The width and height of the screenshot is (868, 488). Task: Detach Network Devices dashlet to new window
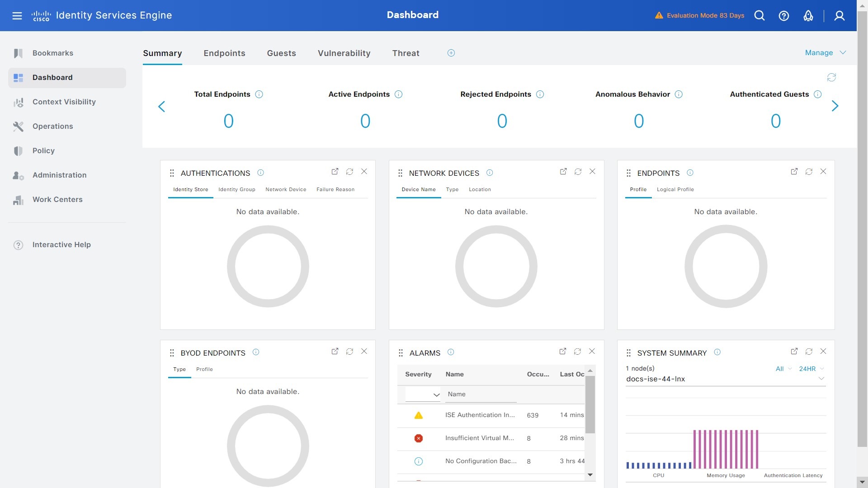coord(563,172)
